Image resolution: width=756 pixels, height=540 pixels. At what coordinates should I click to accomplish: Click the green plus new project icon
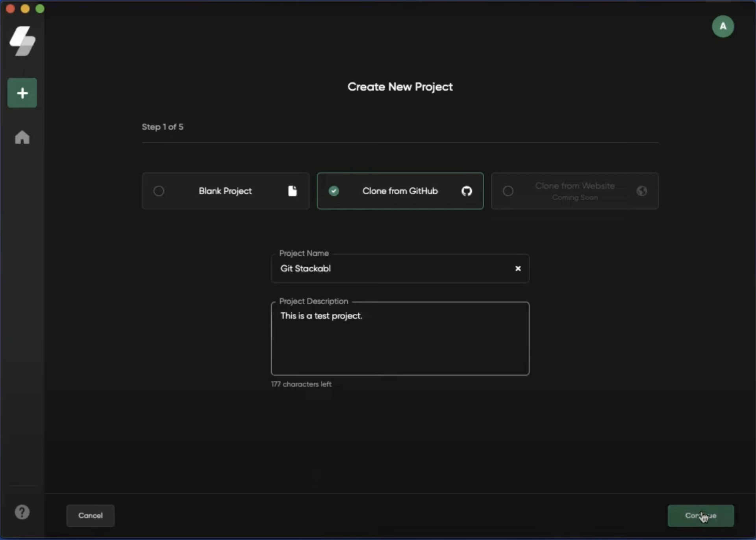click(x=22, y=93)
